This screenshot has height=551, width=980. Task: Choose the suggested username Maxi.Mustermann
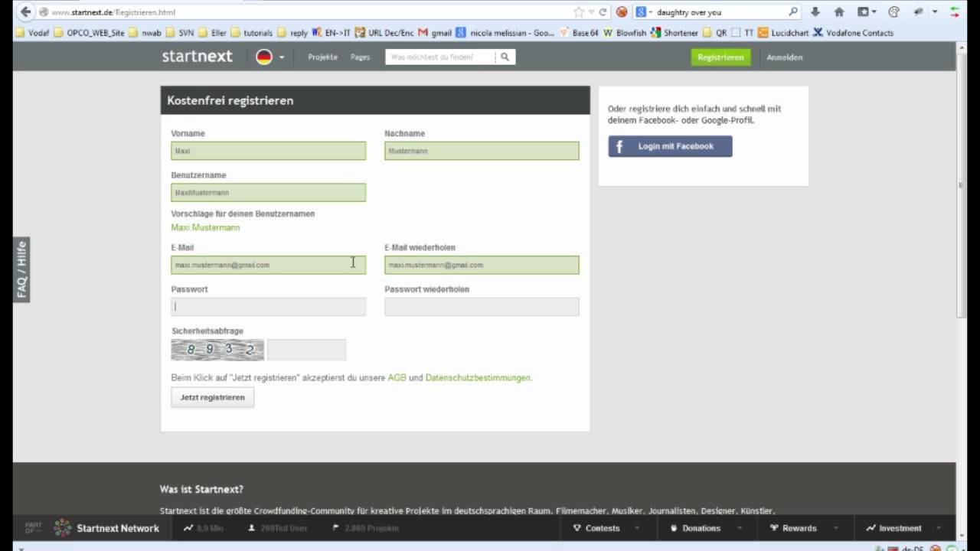tap(205, 227)
